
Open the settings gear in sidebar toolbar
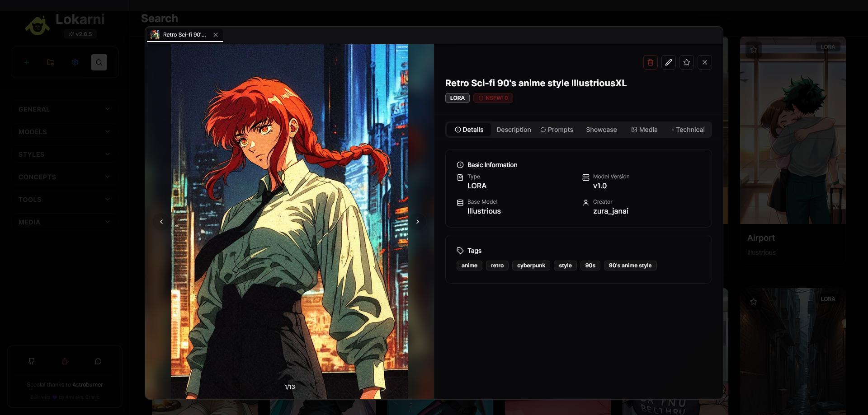tap(75, 62)
